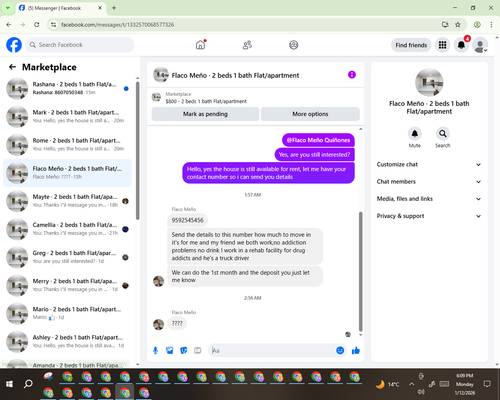500x400 pixels.
Task: Click More options button
Action: tap(310, 114)
